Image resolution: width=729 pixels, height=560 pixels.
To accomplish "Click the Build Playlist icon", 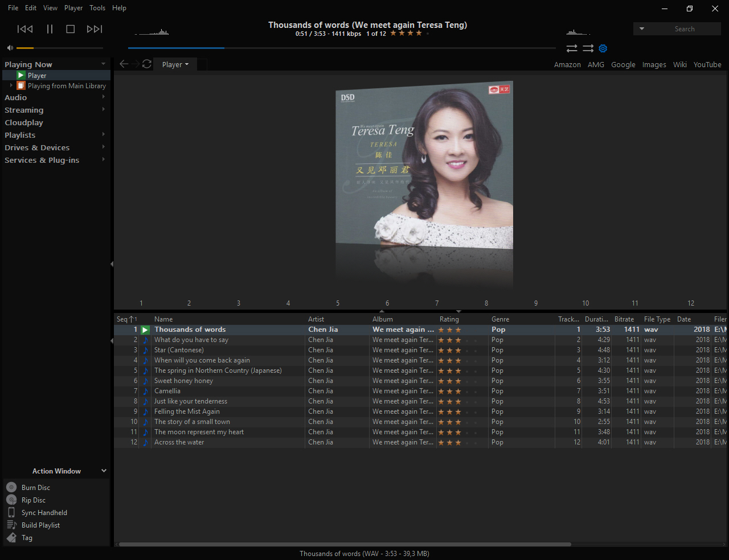I will click(x=11, y=525).
